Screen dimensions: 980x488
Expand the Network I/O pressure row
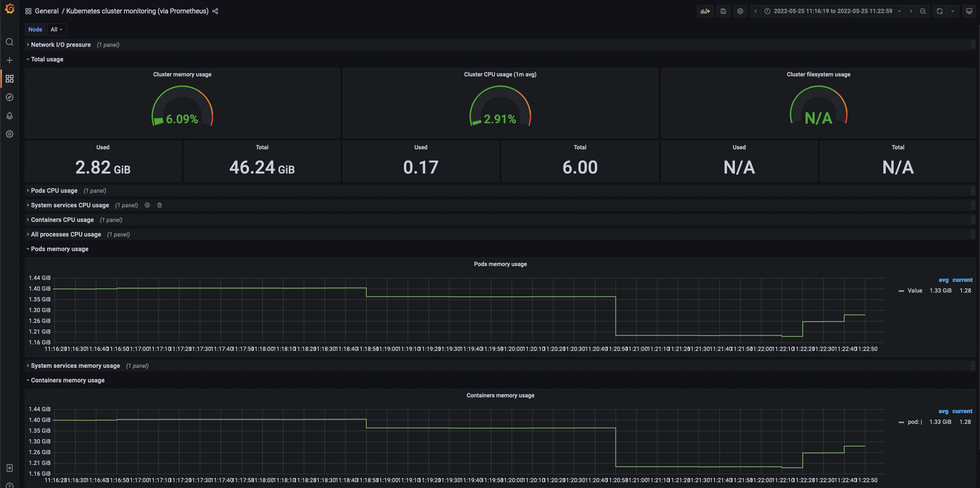[x=61, y=45]
